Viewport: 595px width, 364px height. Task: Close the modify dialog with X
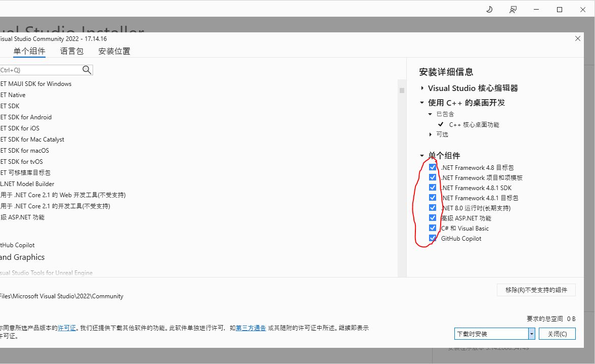pos(578,39)
